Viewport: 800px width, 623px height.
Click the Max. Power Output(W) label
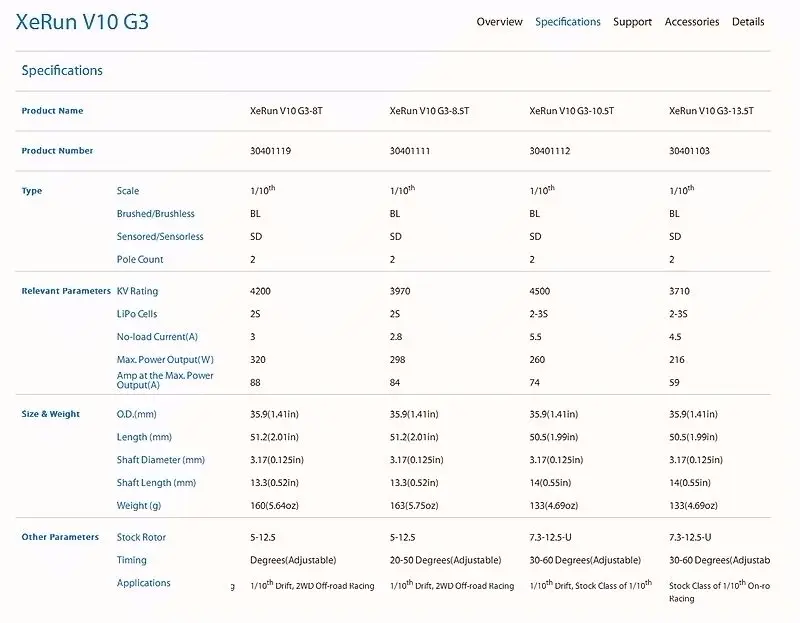tap(165, 360)
